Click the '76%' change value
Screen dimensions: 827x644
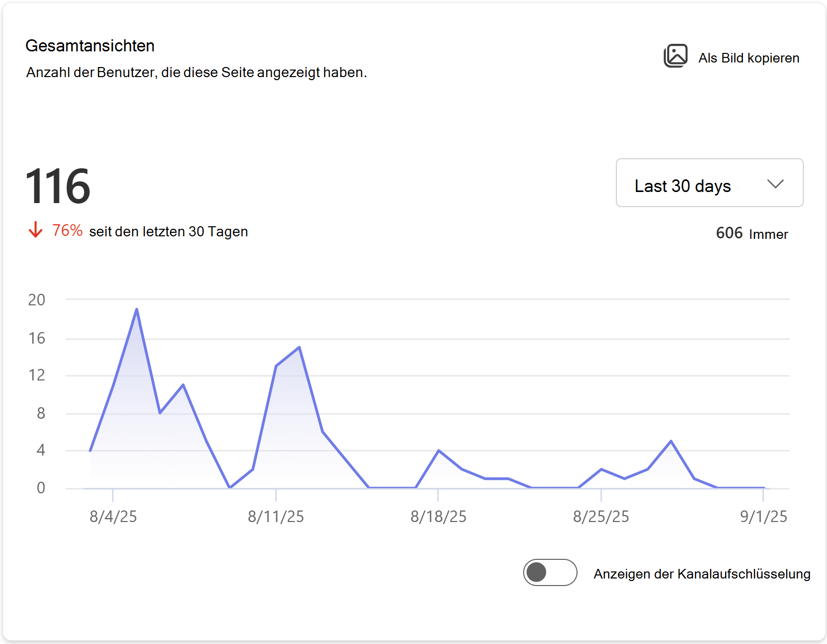click(x=67, y=230)
